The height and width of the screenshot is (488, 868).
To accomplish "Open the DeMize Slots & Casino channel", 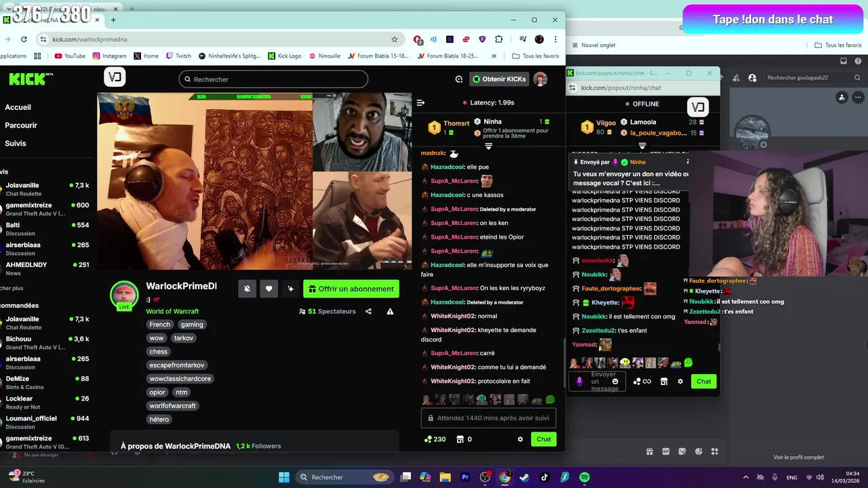I will point(46,383).
